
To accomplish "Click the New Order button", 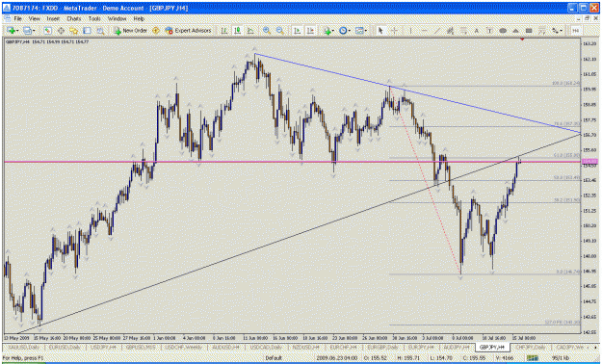I will [x=131, y=31].
